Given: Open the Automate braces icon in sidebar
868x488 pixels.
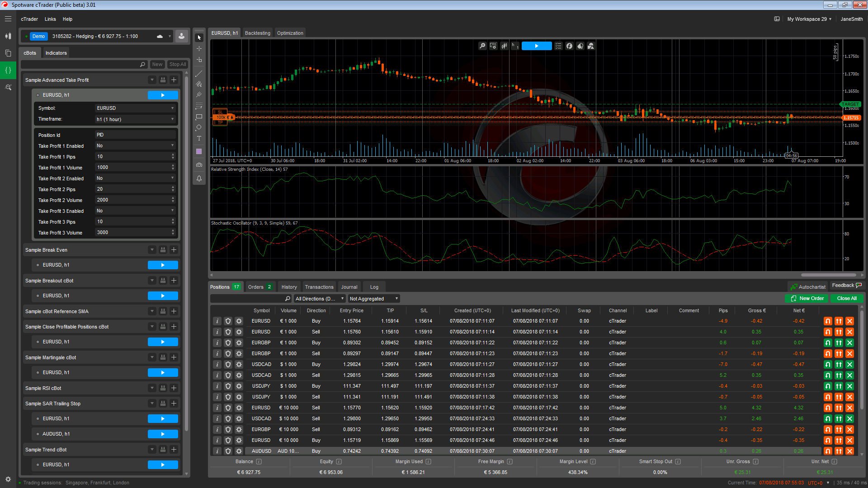Looking at the screenshot, I should tap(8, 70).
